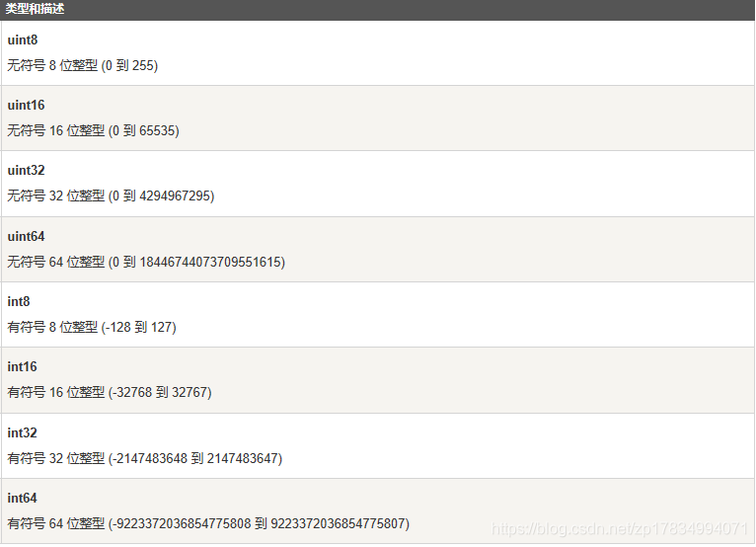
Task: Select the uint8 type name
Action: tap(22, 40)
